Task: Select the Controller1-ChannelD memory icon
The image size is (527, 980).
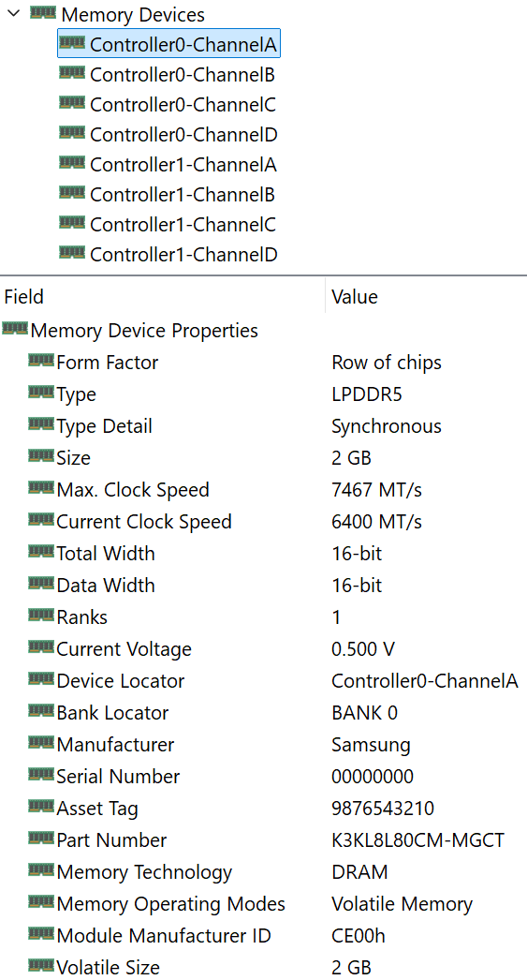Action: [x=72, y=253]
